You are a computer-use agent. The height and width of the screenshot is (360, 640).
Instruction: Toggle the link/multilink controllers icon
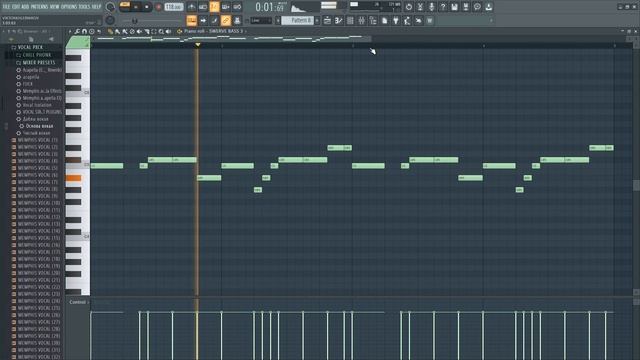coord(225,20)
